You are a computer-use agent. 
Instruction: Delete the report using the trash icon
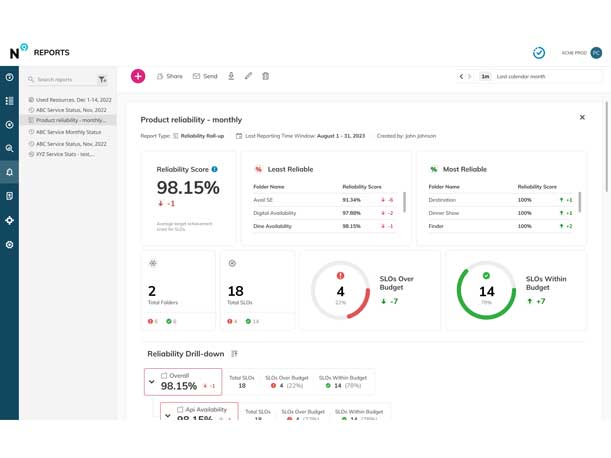point(265,76)
